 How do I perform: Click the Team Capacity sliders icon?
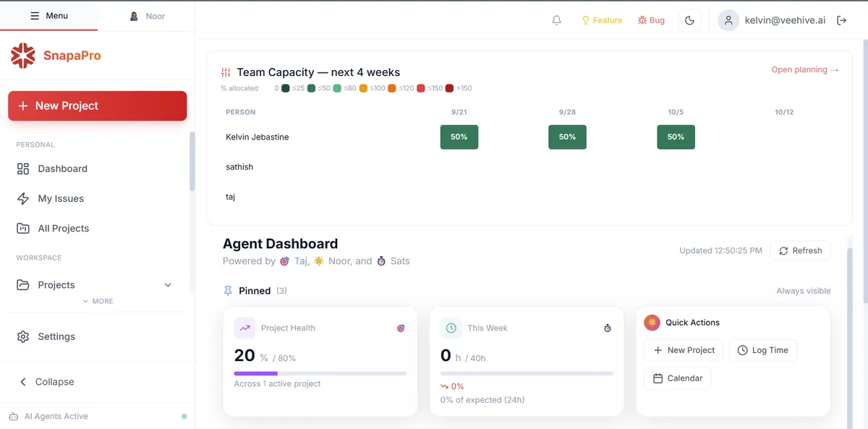coord(226,72)
